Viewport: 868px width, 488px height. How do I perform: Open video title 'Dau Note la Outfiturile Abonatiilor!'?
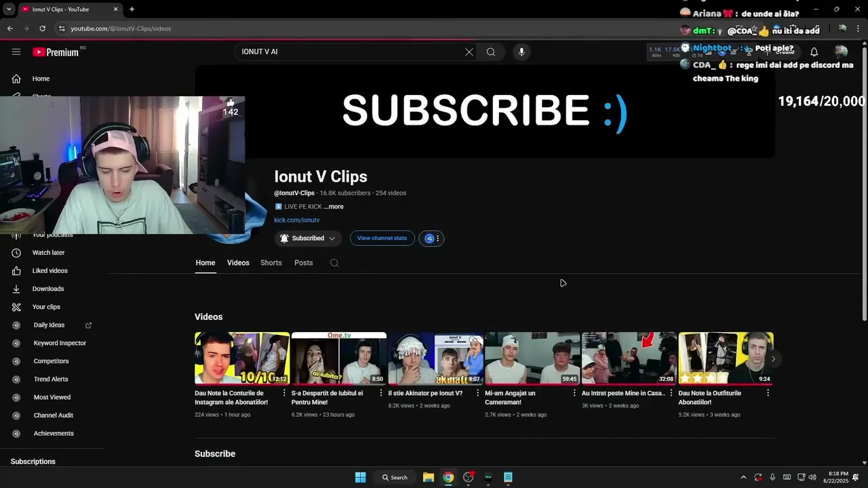coord(710,398)
